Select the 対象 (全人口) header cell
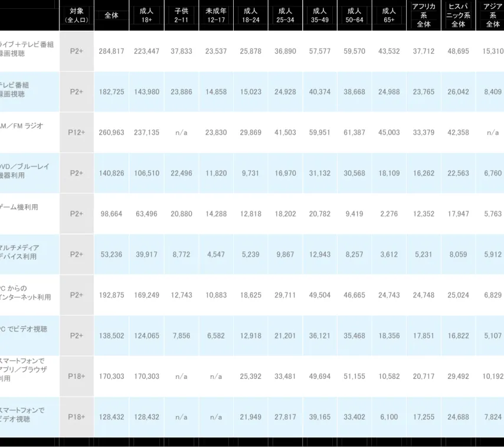This screenshot has width=504, height=448. point(77,15)
